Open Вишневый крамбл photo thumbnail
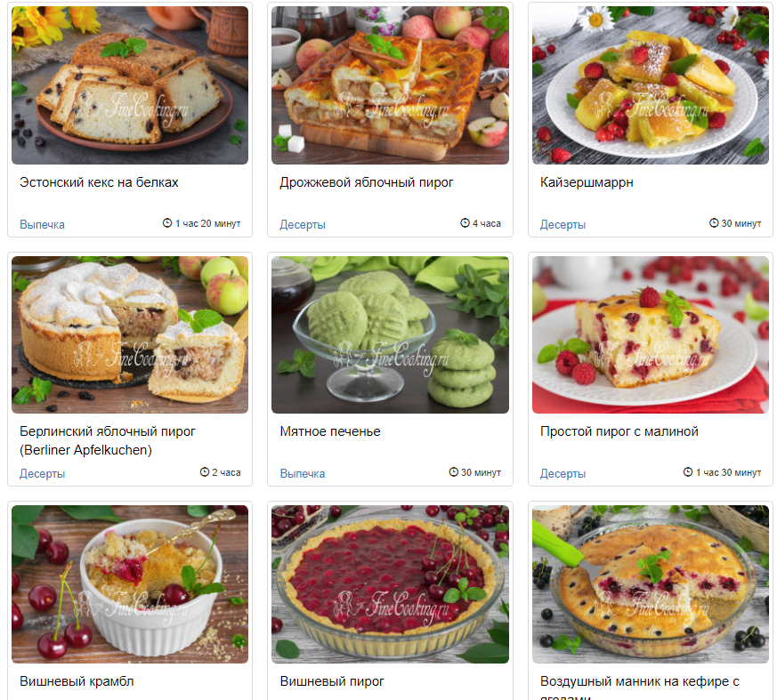The image size is (777, 700). pos(130,584)
